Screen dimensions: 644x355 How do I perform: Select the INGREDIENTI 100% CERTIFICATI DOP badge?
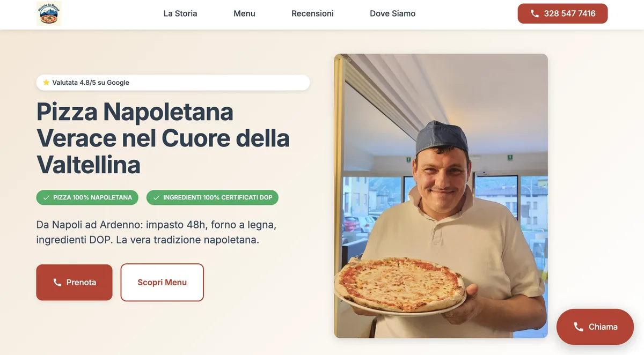click(212, 197)
